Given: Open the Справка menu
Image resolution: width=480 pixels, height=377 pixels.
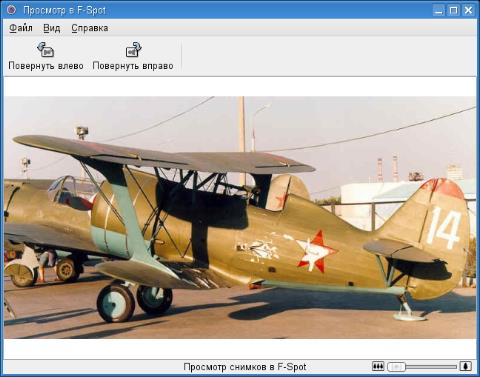Looking at the screenshot, I should pyautogui.click(x=90, y=28).
